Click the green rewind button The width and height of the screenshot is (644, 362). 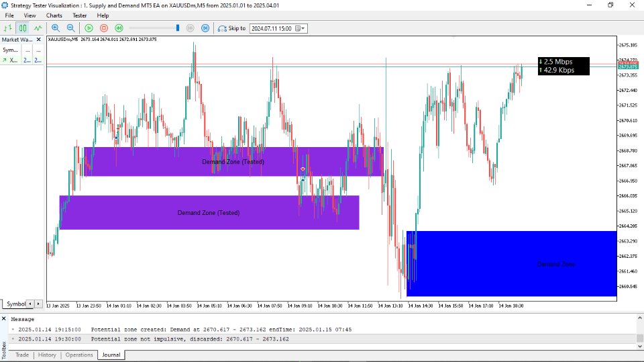click(119, 28)
